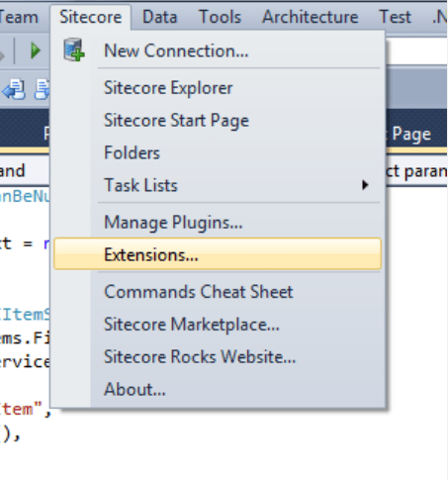This screenshot has height=480, width=448.
Task: Choose Manage Plugins...
Action: click(218, 222)
